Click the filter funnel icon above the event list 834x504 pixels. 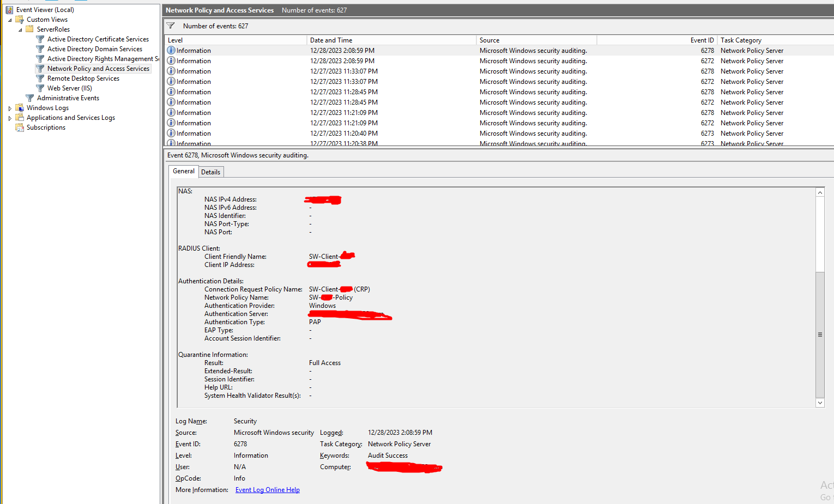(x=170, y=25)
